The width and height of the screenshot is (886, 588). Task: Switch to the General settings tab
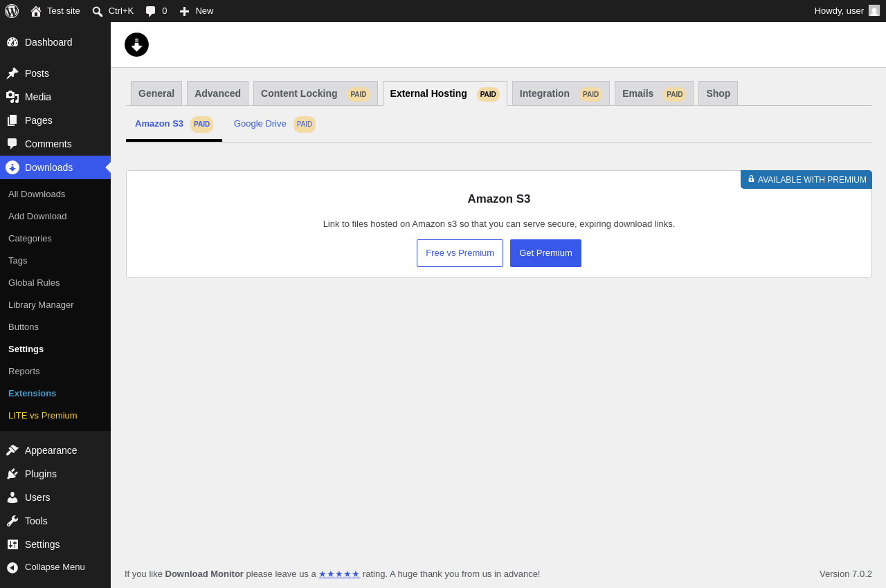click(156, 93)
